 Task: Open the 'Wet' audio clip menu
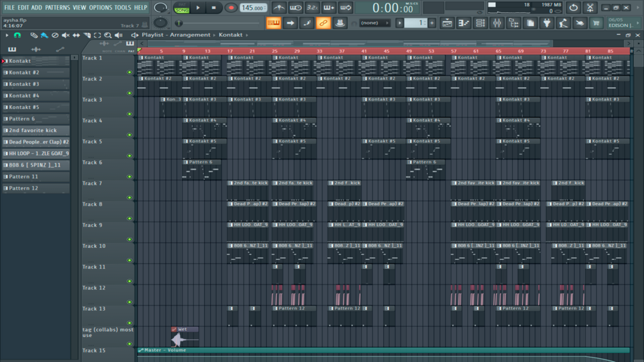(174, 329)
